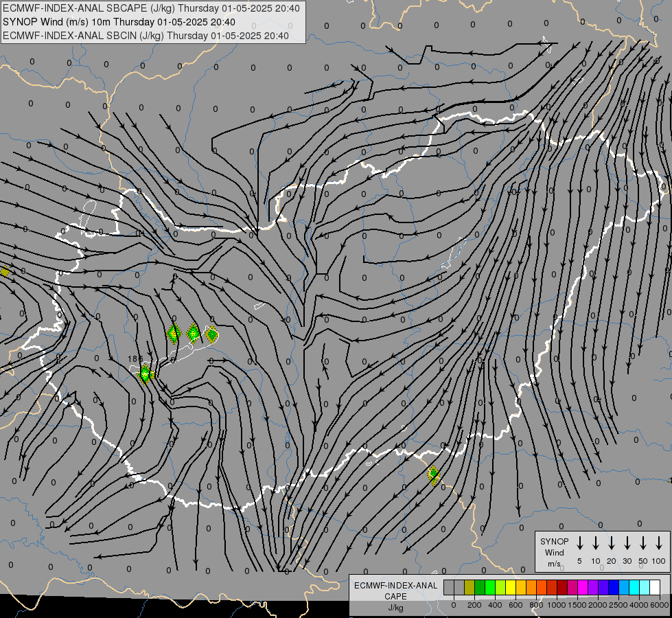The height and width of the screenshot is (618, 672).
Task: Click the olive diamond marker at the left edge
Action: (5, 272)
